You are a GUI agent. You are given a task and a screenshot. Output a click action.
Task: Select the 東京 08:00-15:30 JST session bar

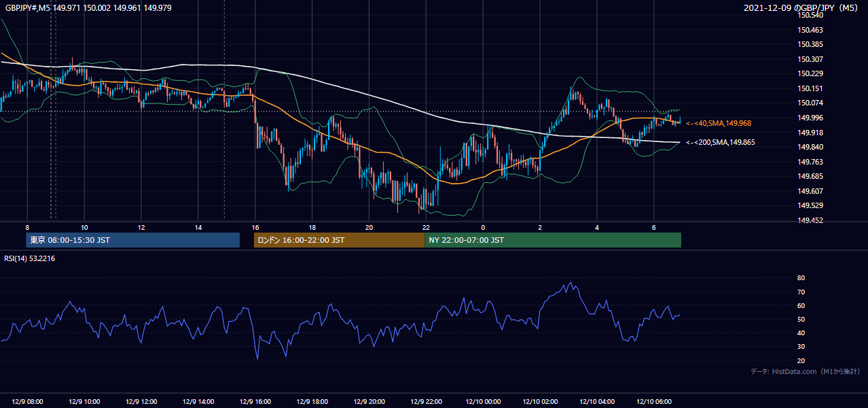(x=133, y=240)
